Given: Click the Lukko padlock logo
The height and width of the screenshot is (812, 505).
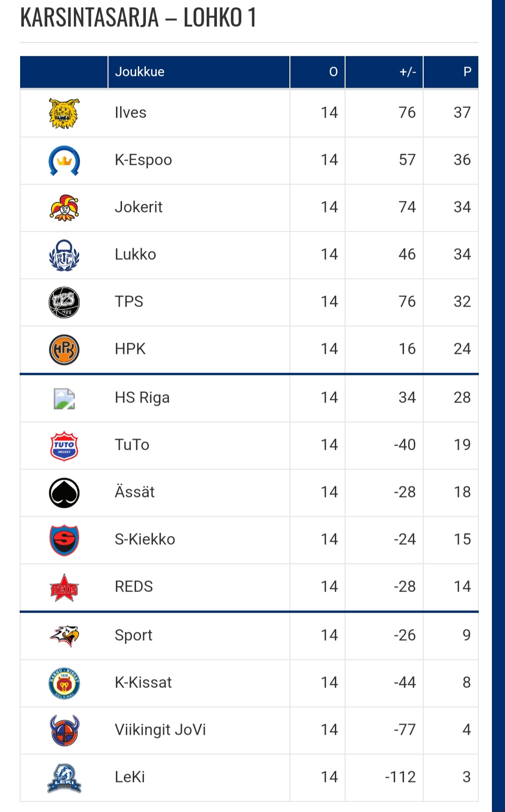Looking at the screenshot, I should click(64, 255).
